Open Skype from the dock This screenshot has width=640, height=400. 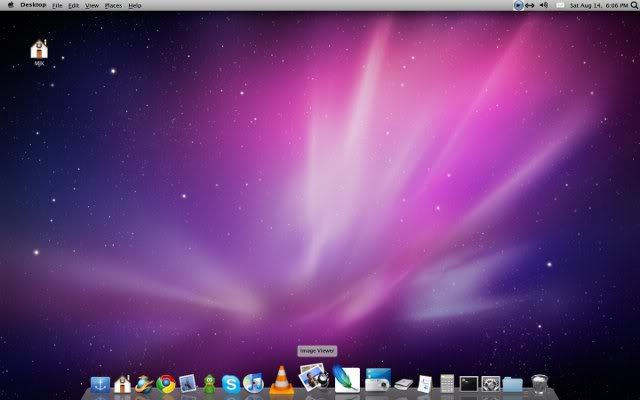pos(231,383)
